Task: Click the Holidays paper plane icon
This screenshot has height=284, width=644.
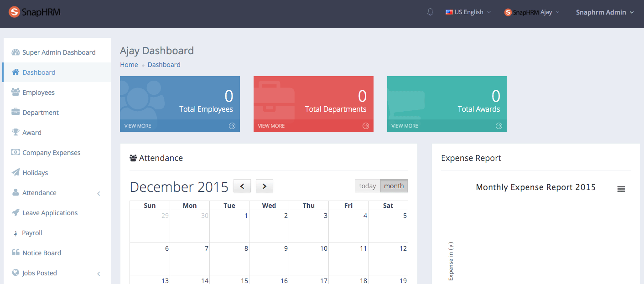Action: (x=16, y=172)
